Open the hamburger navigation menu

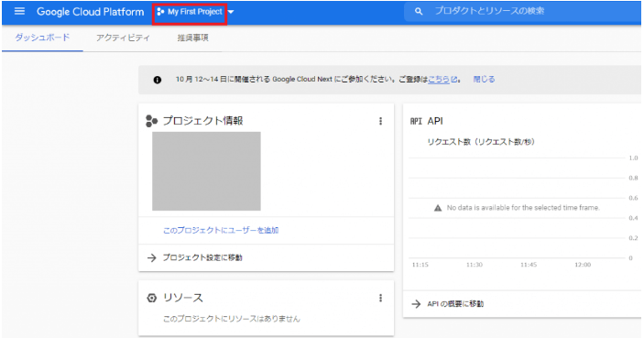(19, 11)
